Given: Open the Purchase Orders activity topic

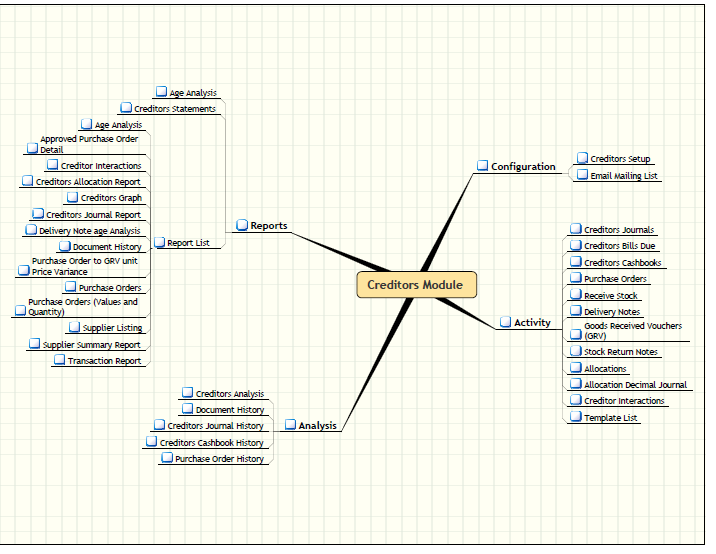Looking at the screenshot, I should (x=615, y=279).
